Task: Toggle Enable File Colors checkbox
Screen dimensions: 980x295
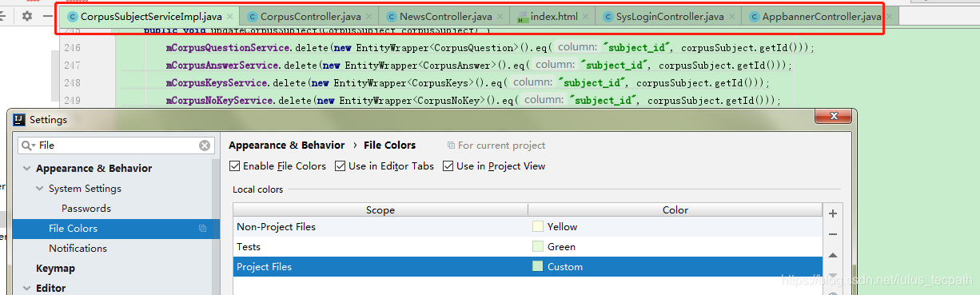Action: (x=234, y=166)
